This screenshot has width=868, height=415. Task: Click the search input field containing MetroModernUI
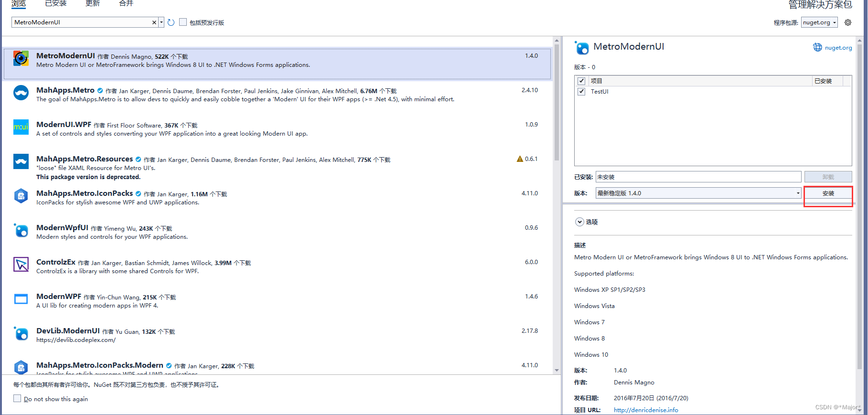[x=81, y=22]
